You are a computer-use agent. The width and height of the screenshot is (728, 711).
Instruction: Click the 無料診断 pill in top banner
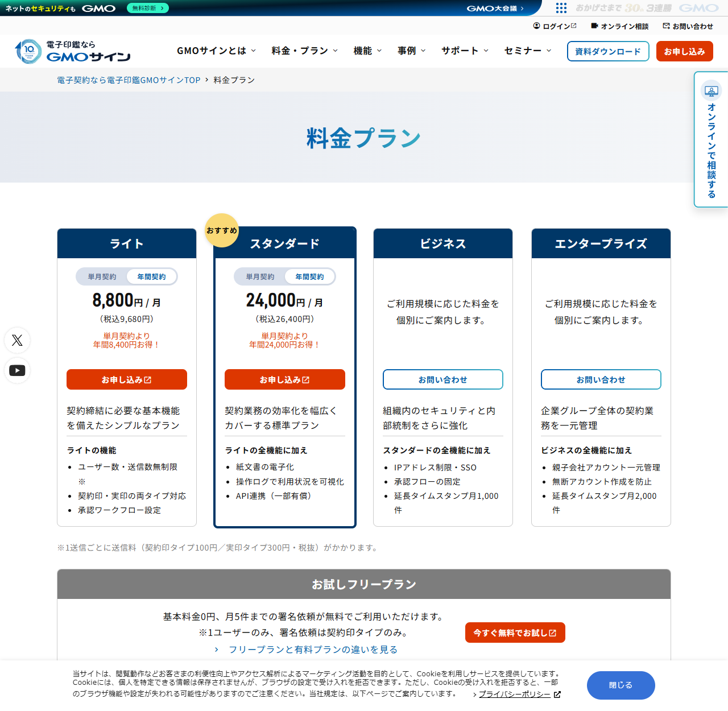click(148, 8)
